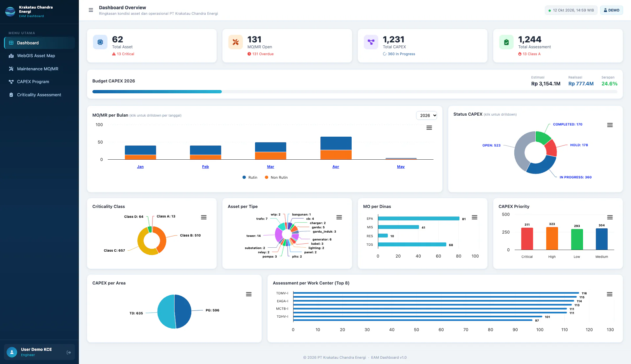Screen dimensions: 631x364
Task: Click the user avatar icon
Action: (12, 352)
